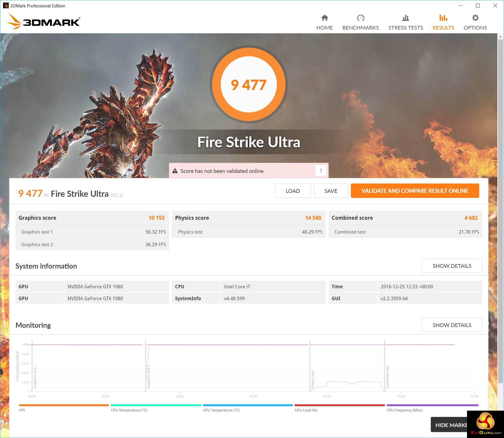Click the orange Results bars icon
Viewport: 504px width, 438px height.
(443, 18)
